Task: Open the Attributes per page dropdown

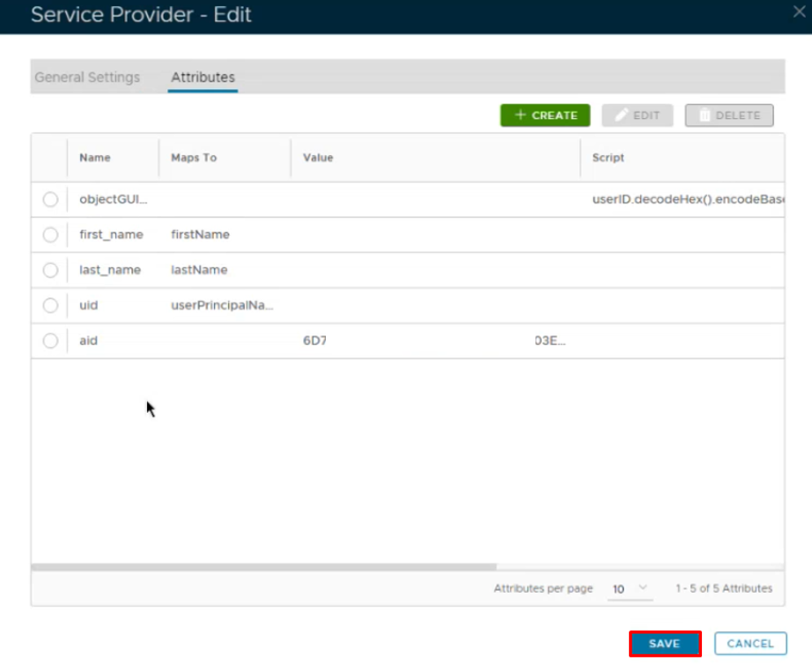Action: (x=630, y=588)
